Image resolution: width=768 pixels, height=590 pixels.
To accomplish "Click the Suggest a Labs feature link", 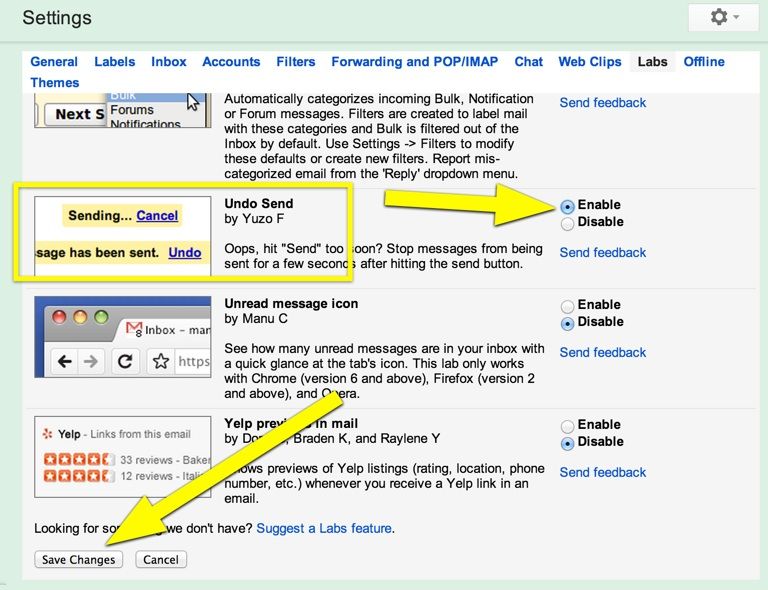I will click(324, 528).
